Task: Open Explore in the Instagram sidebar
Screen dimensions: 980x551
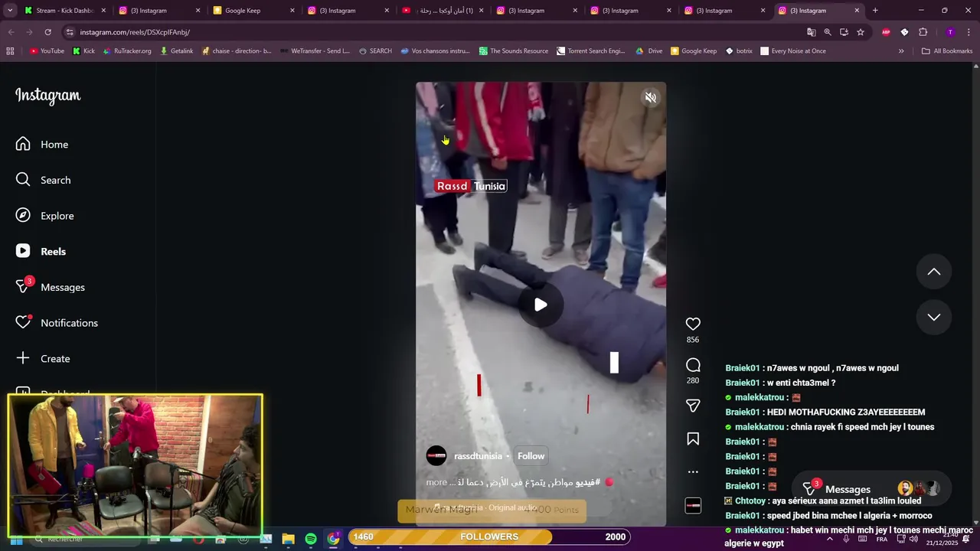Action: (x=44, y=216)
